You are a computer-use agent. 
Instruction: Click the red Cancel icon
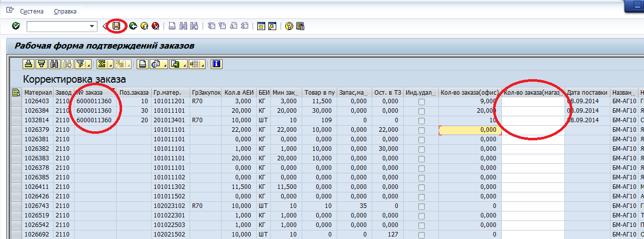click(156, 26)
